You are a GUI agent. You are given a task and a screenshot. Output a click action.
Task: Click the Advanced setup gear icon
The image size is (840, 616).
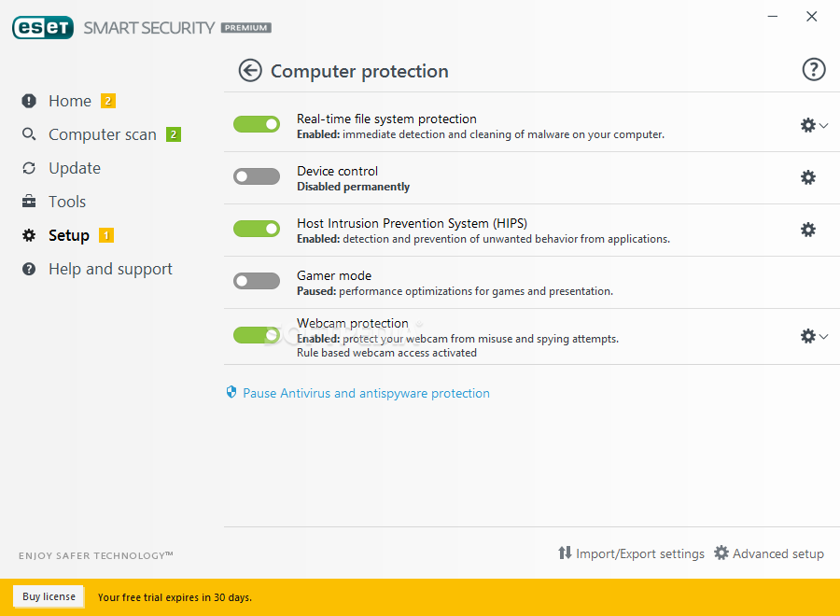click(721, 553)
